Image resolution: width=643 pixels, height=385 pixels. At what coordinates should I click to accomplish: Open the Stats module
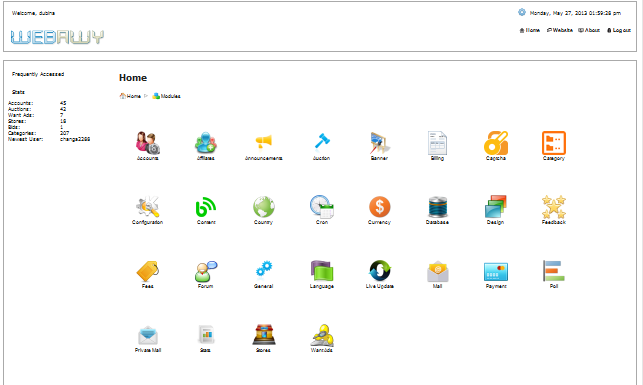(205, 338)
